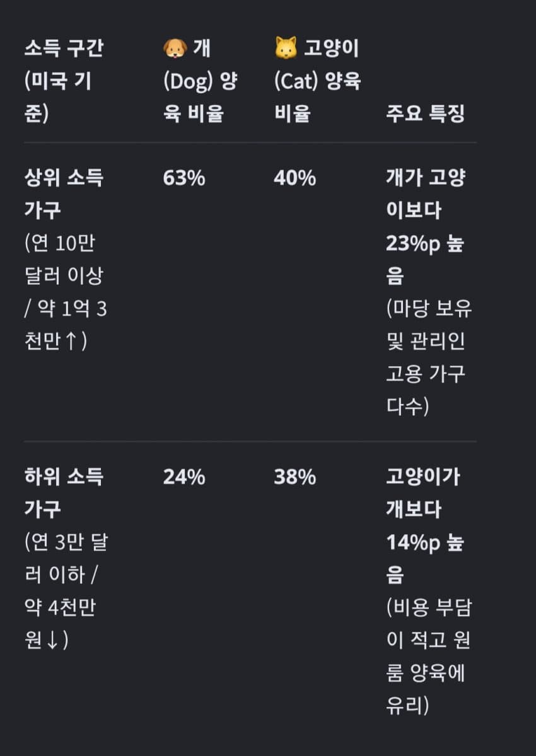Screen dimensions: 536x756
Task: Select the 주요 특징 column header
Action: [425, 114]
